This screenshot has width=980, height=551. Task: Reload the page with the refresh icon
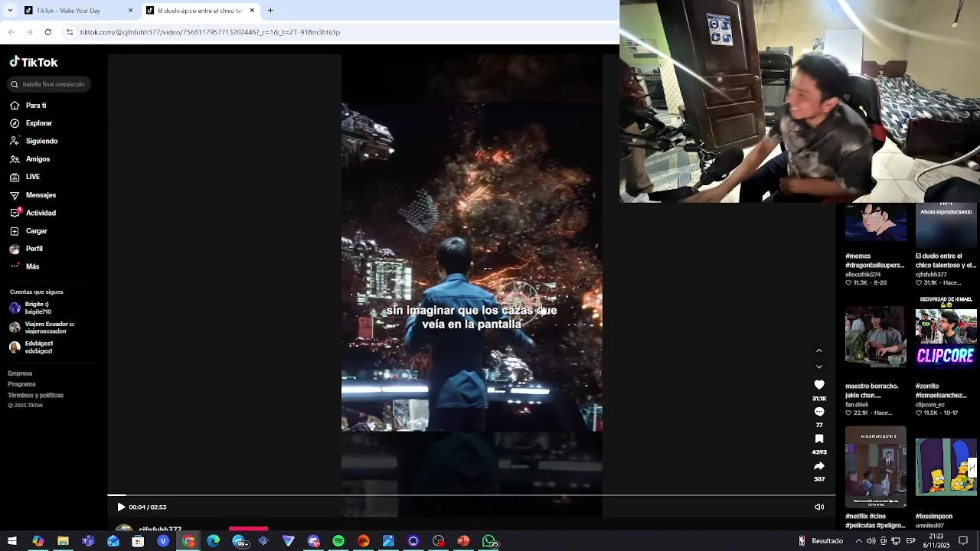point(48,32)
